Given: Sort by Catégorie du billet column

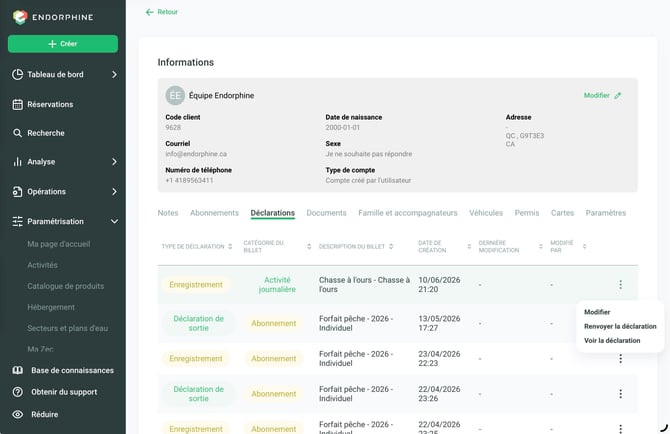Looking at the screenshot, I should (309, 246).
